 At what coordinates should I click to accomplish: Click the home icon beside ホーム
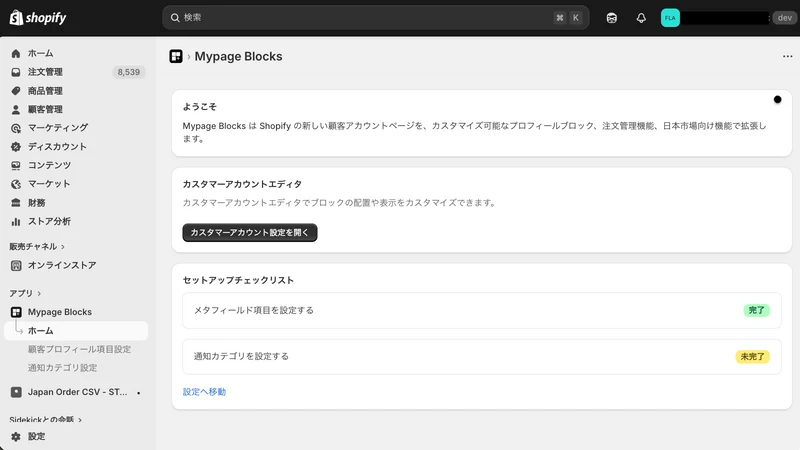[16, 53]
